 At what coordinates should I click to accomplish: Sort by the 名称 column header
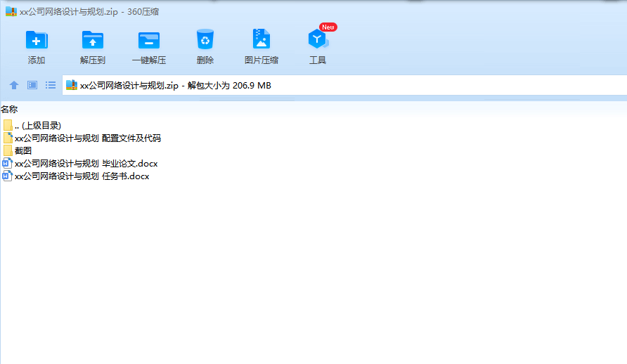point(9,109)
